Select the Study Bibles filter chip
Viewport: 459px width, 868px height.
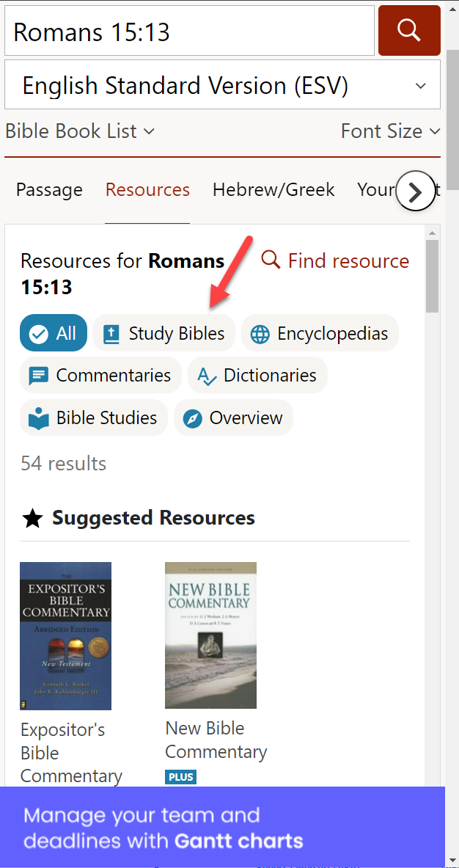point(164,333)
